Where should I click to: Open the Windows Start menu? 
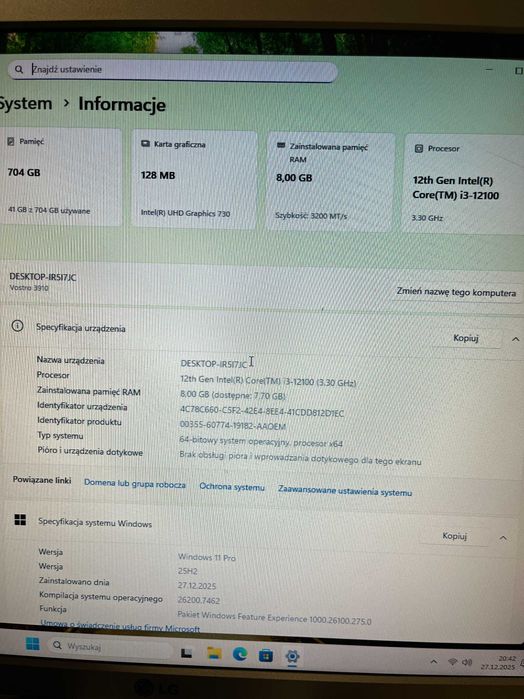pos(33,644)
